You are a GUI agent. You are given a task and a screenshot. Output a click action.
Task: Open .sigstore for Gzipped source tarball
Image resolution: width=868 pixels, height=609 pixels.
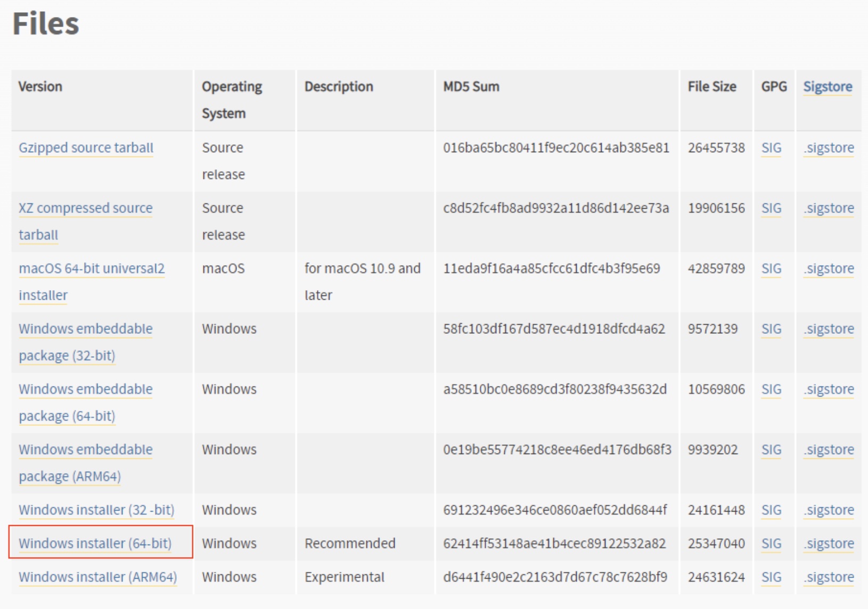(x=829, y=148)
